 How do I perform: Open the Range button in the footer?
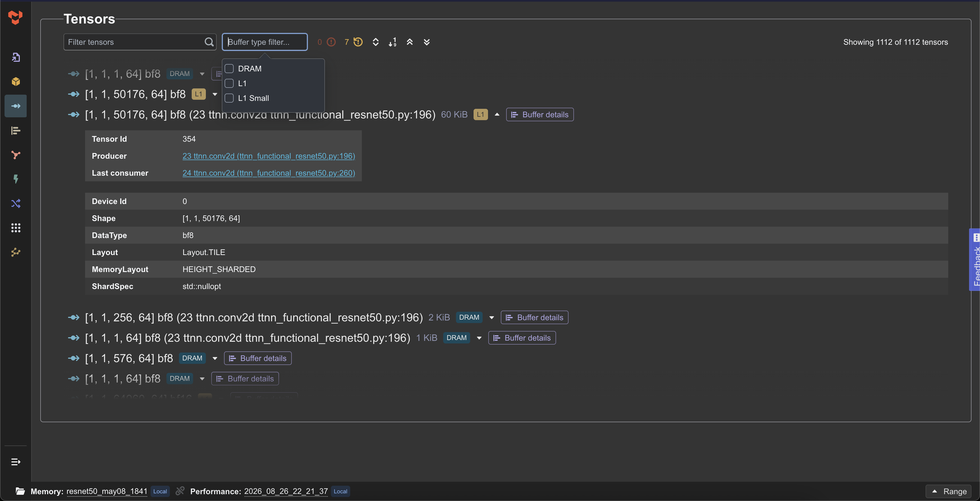point(949,491)
